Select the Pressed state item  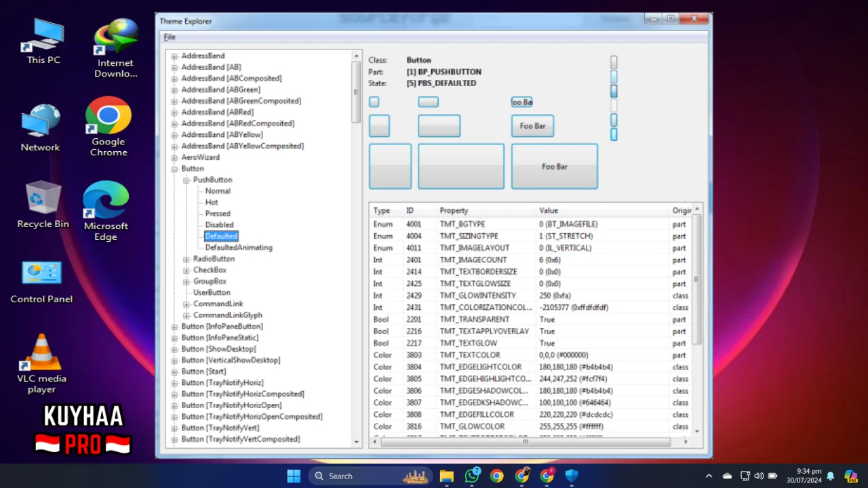[218, 213]
